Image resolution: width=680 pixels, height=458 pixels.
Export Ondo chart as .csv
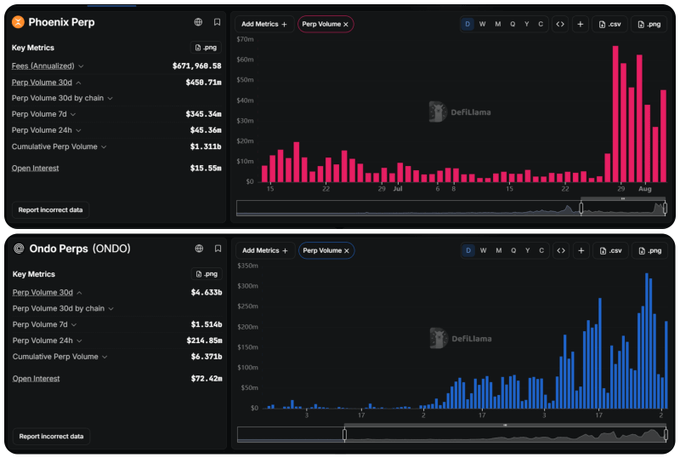(x=611, y=251)
